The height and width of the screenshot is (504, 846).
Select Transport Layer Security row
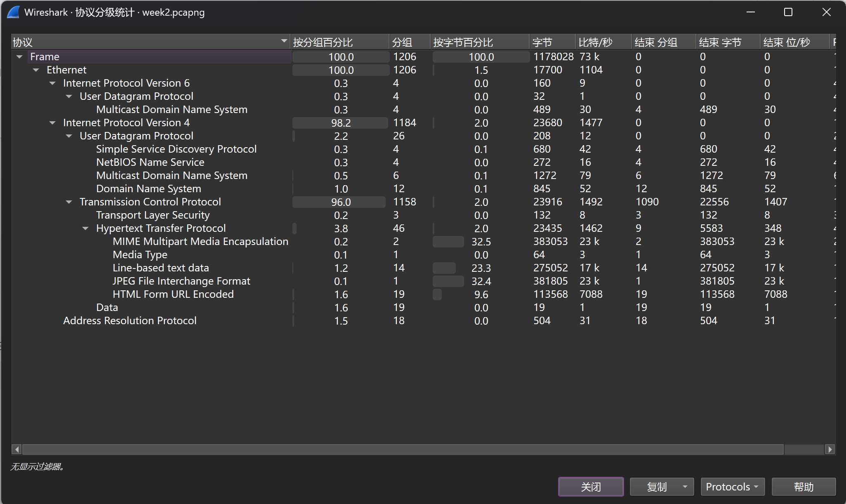point(423,215)
